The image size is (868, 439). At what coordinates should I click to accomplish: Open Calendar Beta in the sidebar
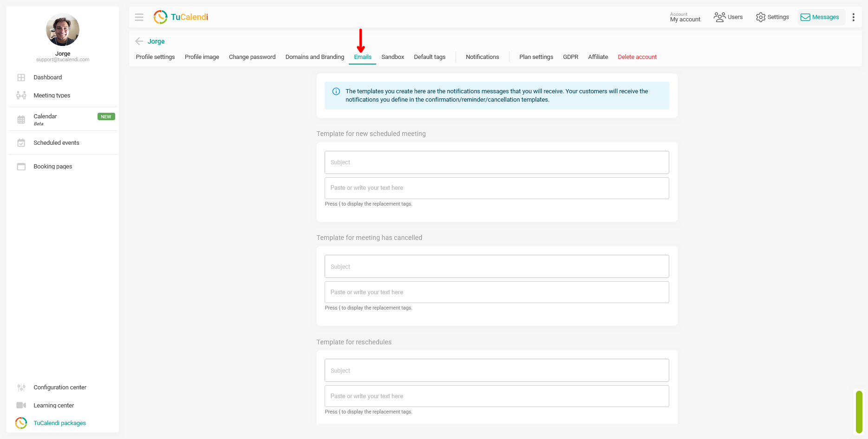click(x=45, y=119)
